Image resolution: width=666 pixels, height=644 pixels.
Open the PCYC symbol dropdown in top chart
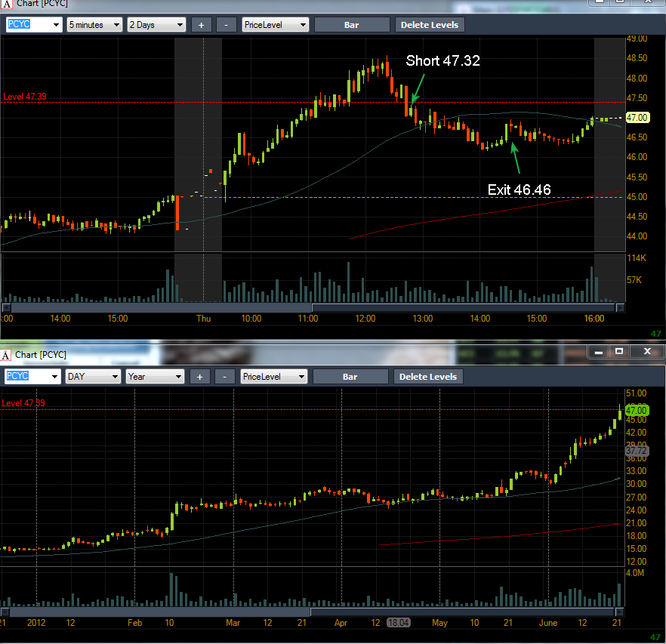(x=56, y=25)
